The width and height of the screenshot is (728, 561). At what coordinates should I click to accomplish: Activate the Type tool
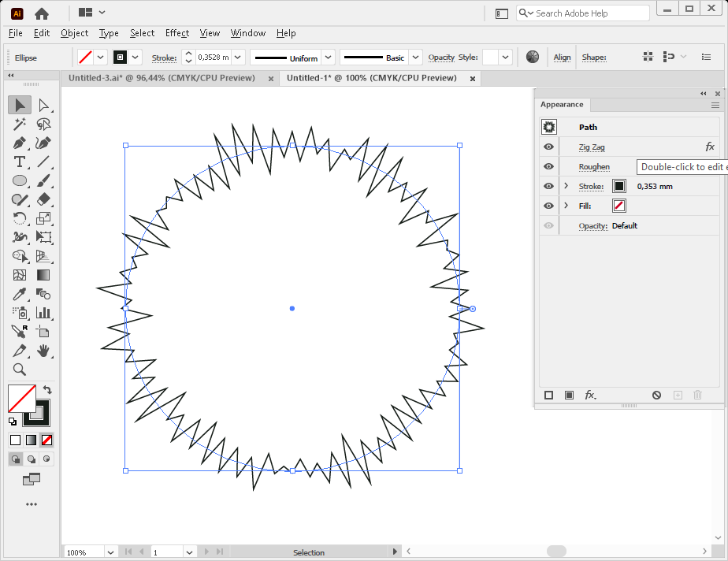[x=20, y=162]
